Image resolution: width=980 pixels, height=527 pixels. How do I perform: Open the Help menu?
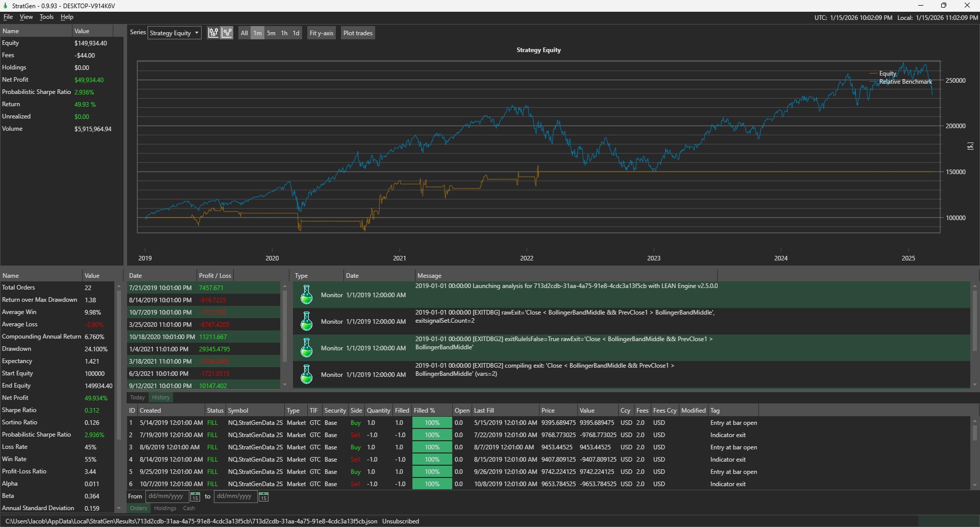67,17
